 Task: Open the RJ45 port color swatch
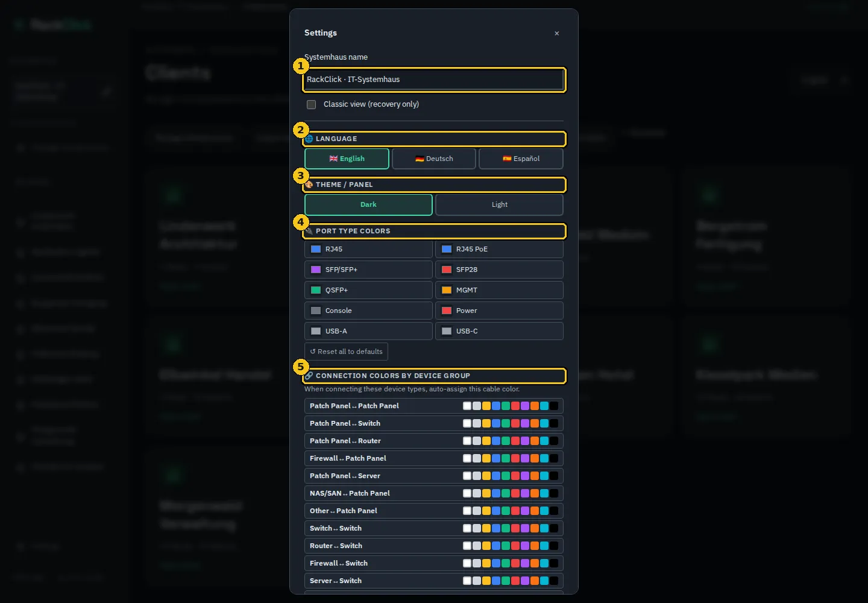click(x=316, y=249)
